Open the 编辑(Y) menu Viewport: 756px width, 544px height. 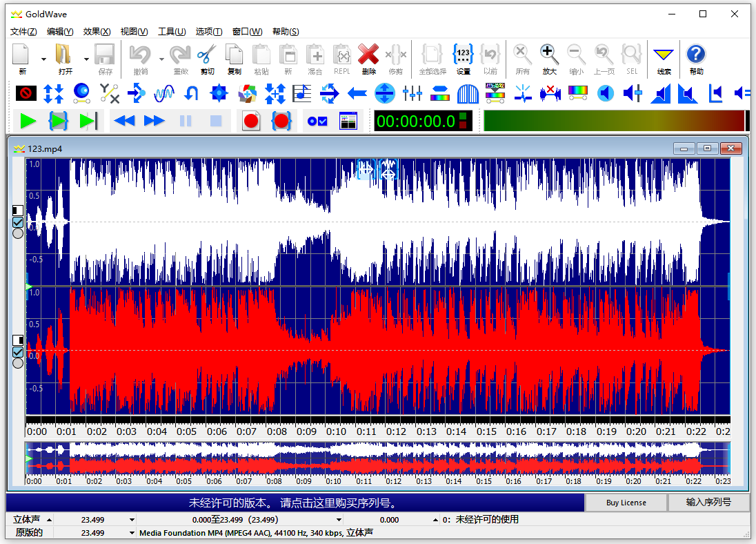click(60, 31)
